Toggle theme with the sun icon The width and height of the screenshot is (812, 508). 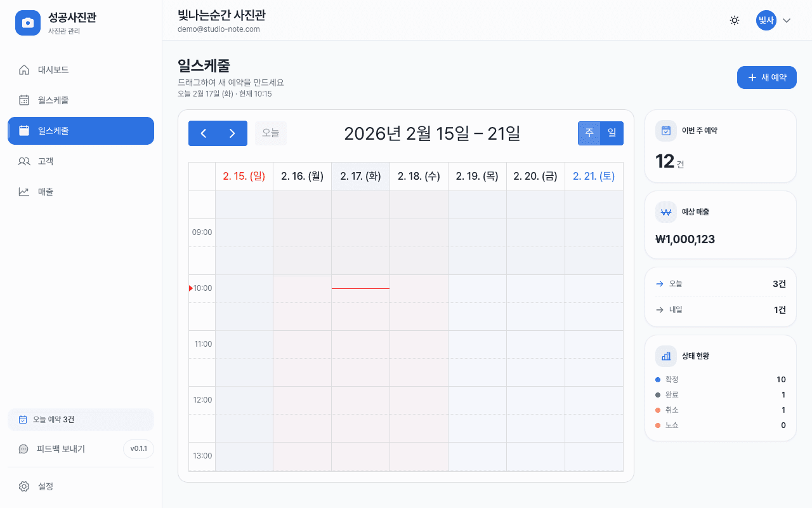(734, 20)
